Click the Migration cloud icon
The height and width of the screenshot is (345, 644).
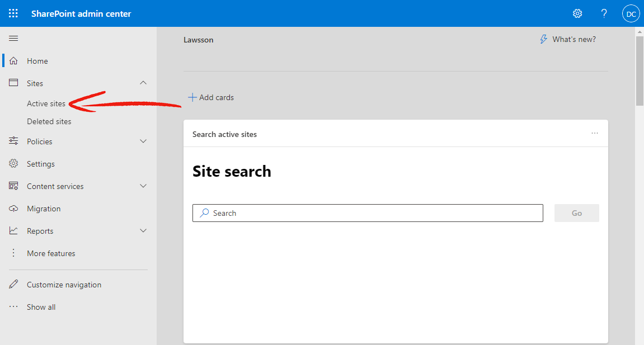tap(13, 209)
